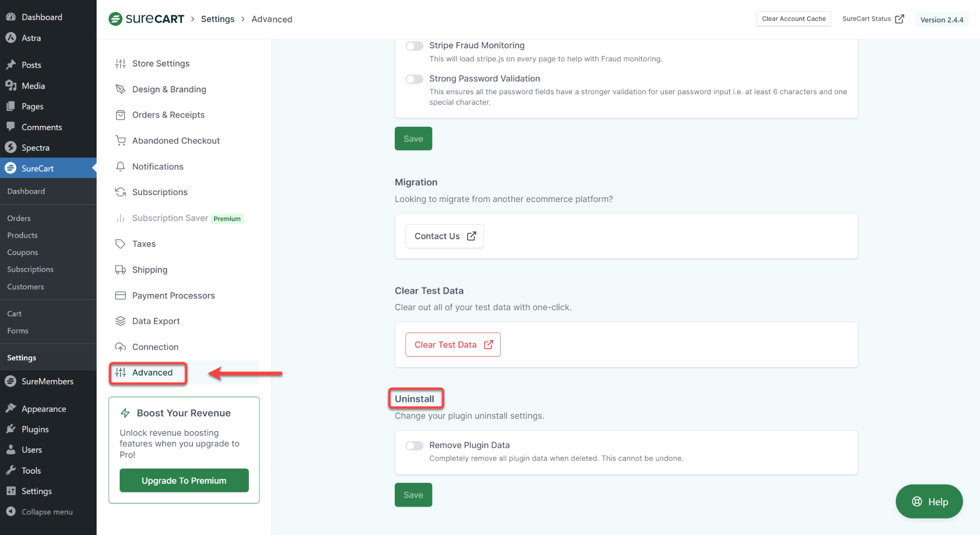Enable Strong Password Validation
Viewport: 980px width, 535px height.
[x=414, y=79]
